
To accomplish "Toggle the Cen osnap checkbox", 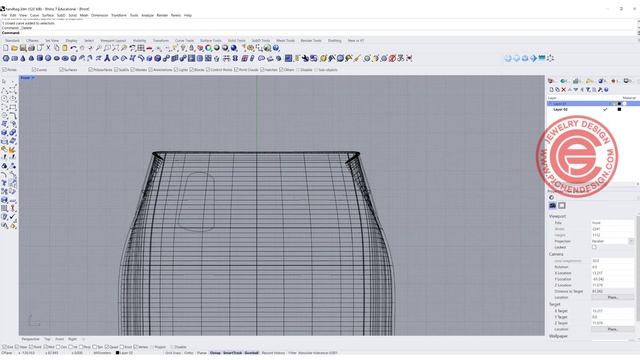I will point(58,347).
